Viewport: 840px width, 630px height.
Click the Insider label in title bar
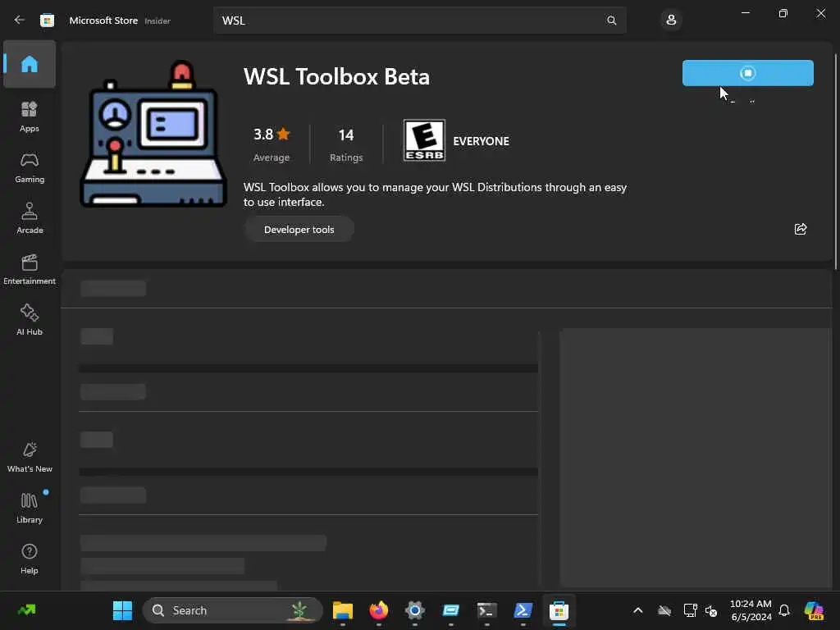tap(157, 21)
